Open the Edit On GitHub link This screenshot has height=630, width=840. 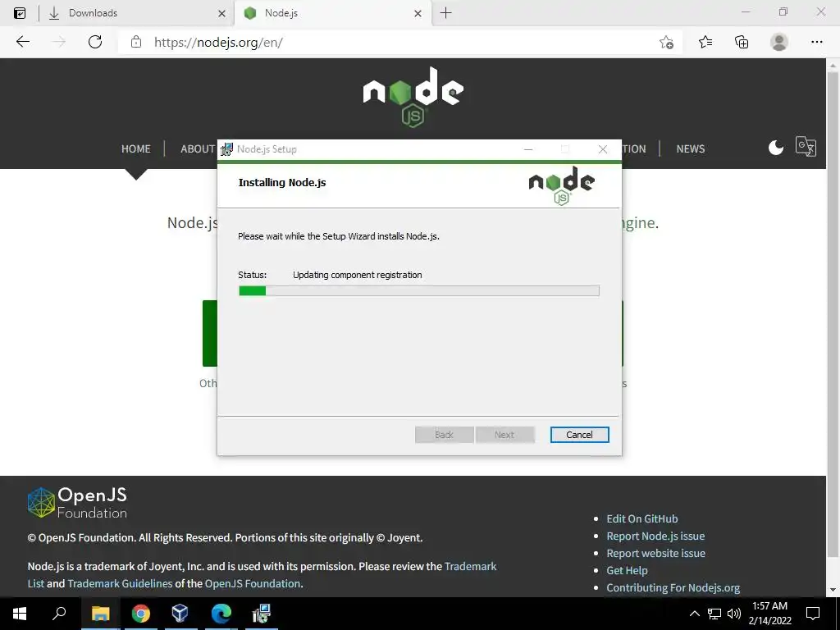pos(641,518)
